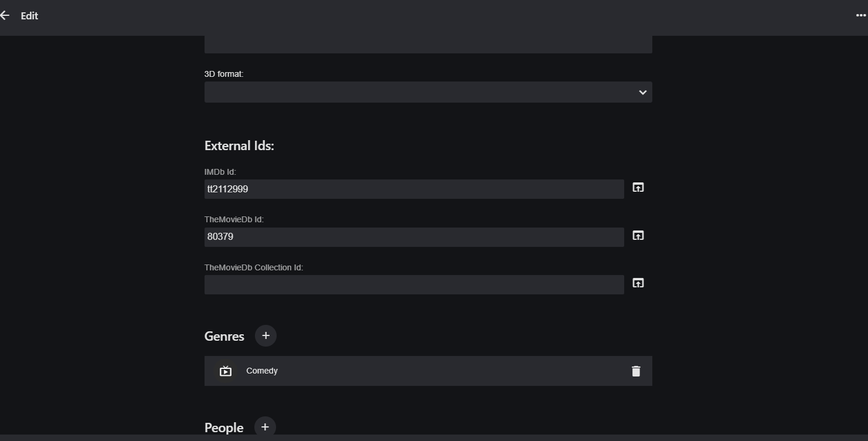Click the partial text field above 3D format
Screen dimensions: 868x441
tap(428, 45)
